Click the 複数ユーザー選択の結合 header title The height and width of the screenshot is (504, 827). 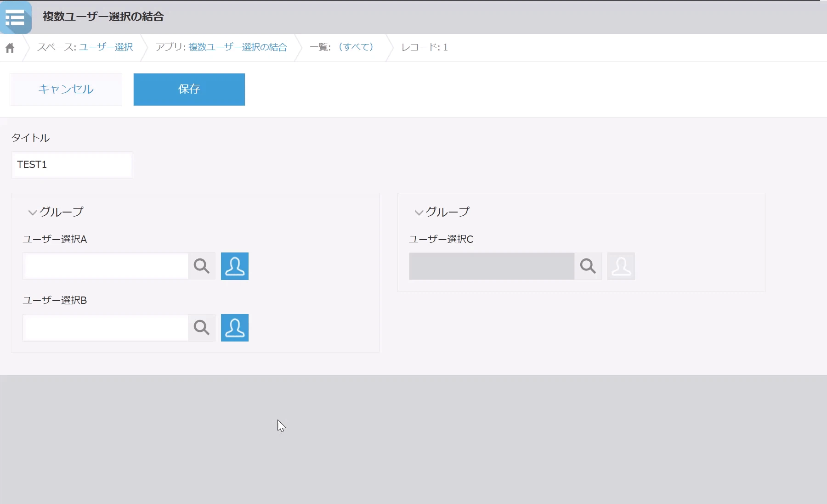pos(103,17)
